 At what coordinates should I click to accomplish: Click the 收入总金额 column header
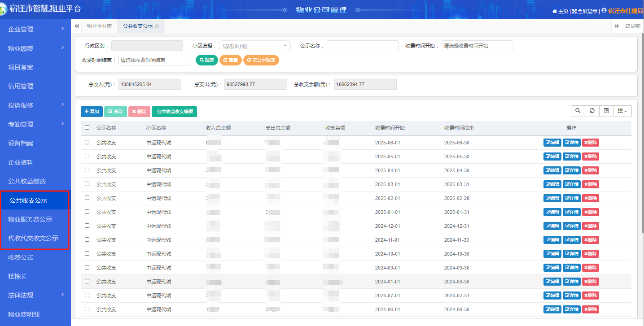218,128
